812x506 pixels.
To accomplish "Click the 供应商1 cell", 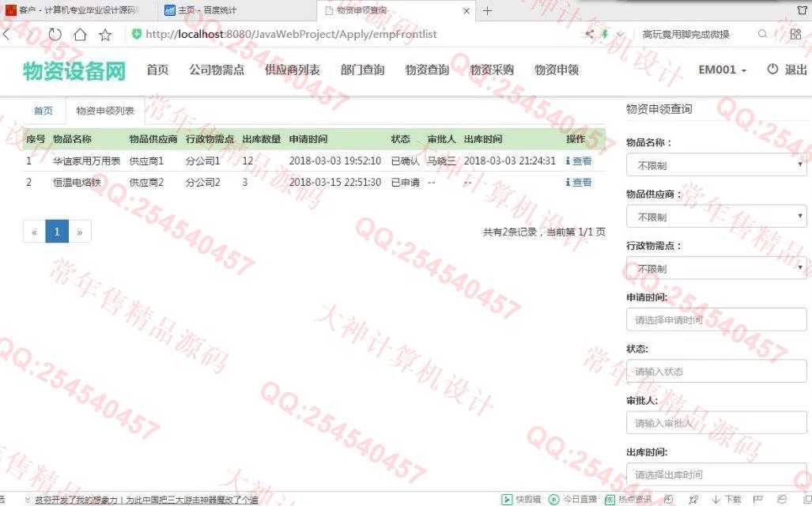I will point(146,161).
